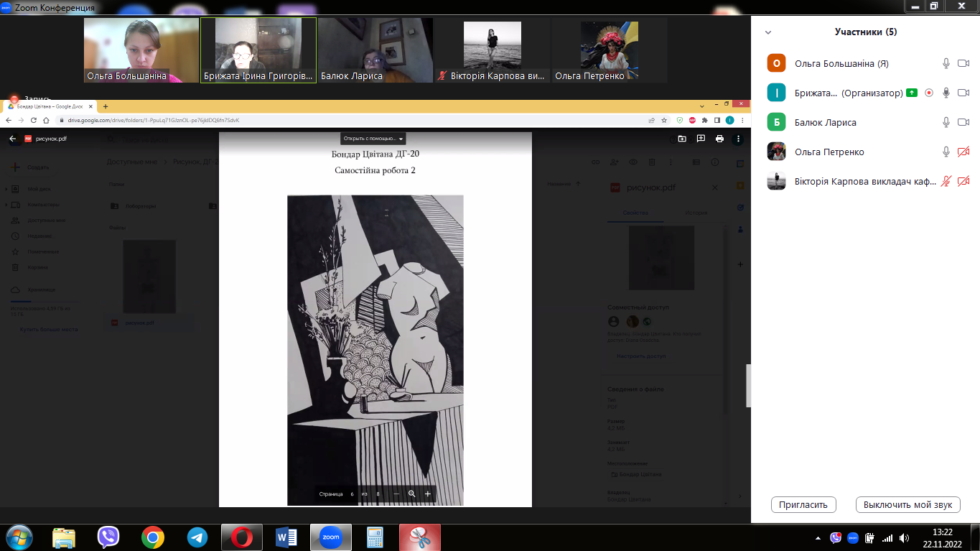This screenshot has width=980, height=551.
Task: Click the volume speaker icon in tray
Action: 903,538
